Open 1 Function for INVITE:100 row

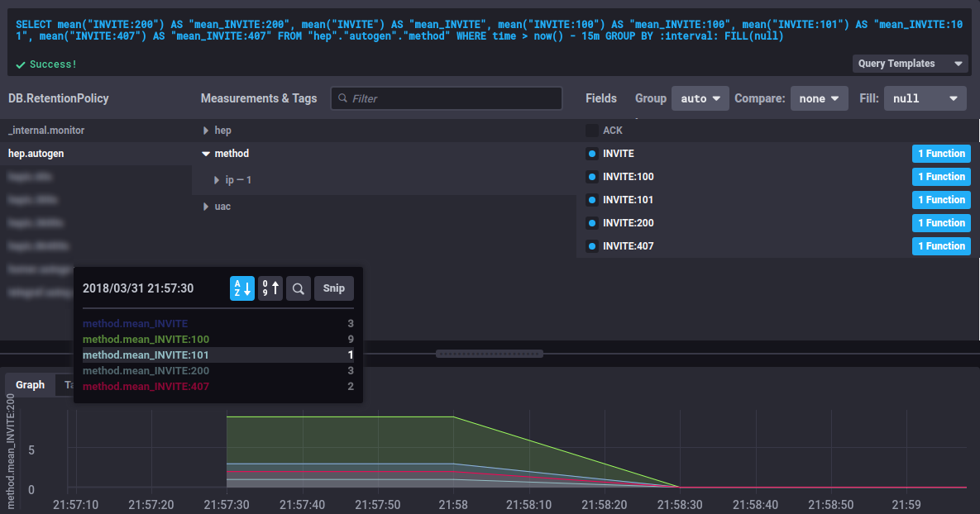(941, 177)
